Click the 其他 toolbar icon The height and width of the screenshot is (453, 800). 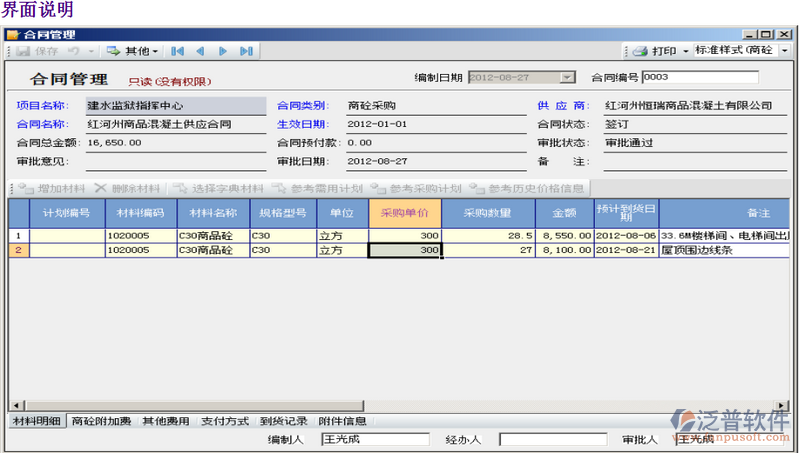click(x=114, y=51)
